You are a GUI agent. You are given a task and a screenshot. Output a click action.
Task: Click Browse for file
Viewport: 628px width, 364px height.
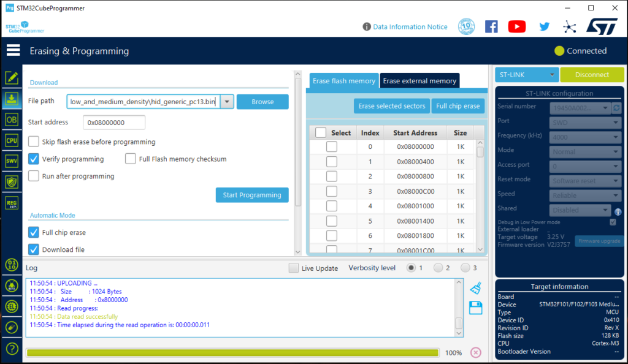pyautogui.click(x=262, y=102)
